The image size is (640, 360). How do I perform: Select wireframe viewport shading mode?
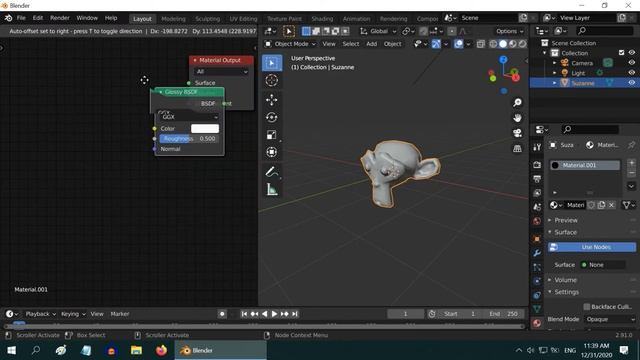tap(493, 44)
